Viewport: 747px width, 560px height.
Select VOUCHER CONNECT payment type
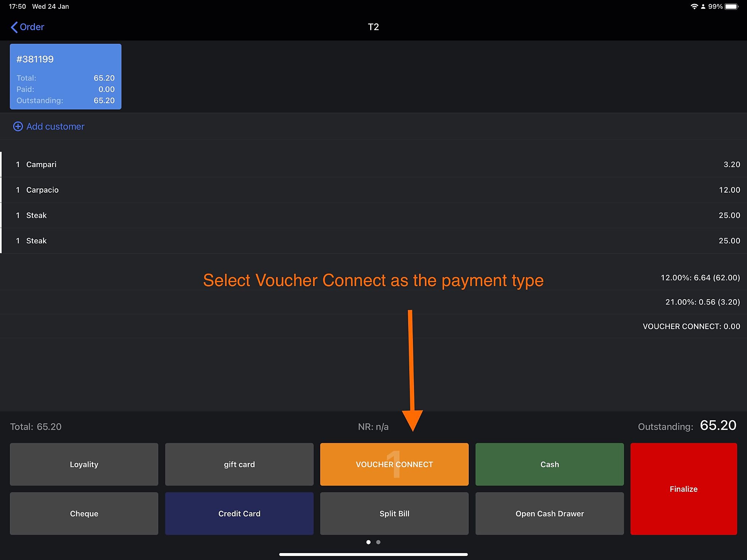pyautogui.click(x=394, y=464)
